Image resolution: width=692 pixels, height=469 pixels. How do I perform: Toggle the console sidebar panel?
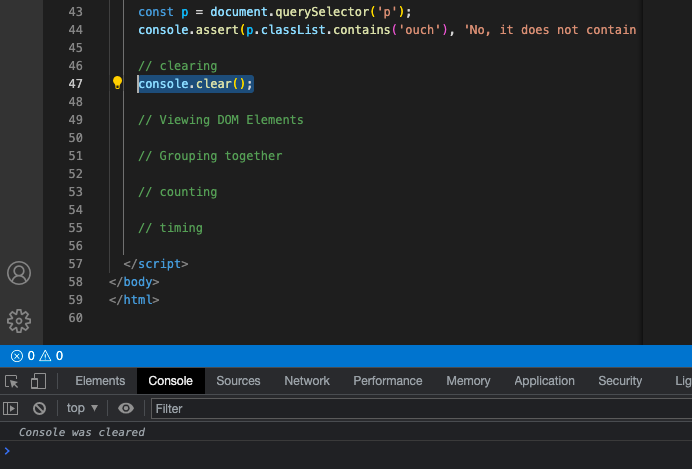[x=11, y=408]
